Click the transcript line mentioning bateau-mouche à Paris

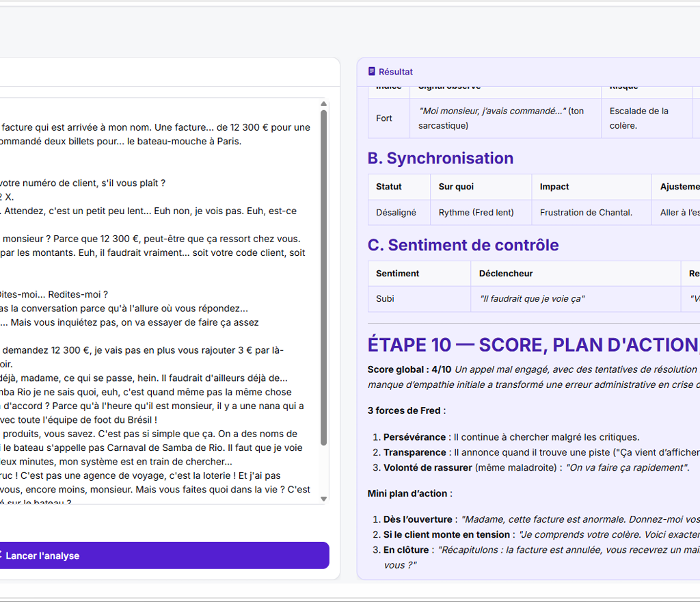click(x=120, y=141)
